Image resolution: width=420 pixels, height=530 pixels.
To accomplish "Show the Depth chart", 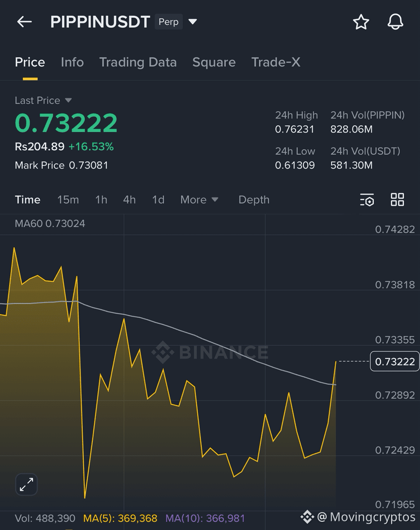I will 254,200.
